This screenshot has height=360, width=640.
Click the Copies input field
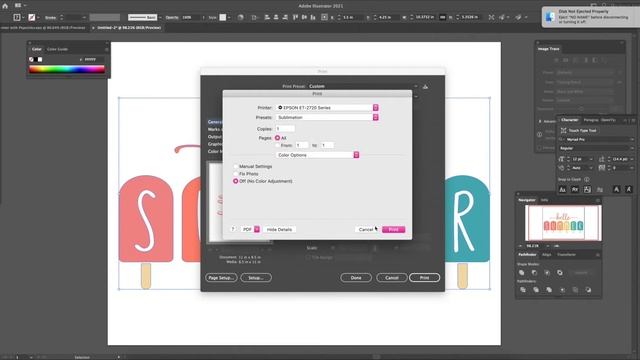pyautogui.click(x=285, y=129)
